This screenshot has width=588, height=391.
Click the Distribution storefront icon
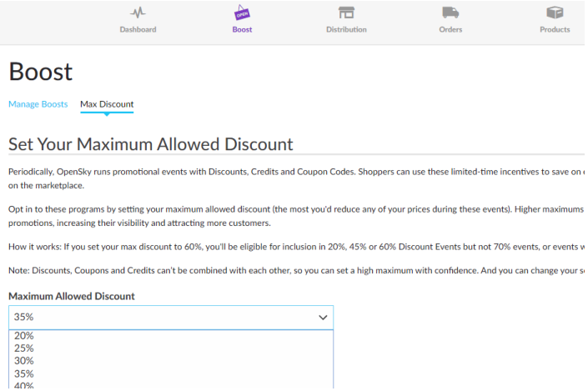tap(346, 13)
